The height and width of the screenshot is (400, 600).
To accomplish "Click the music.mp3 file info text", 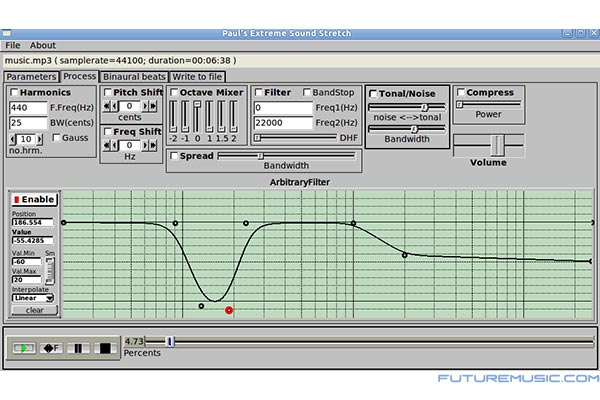I will click(x=120, y=60).
